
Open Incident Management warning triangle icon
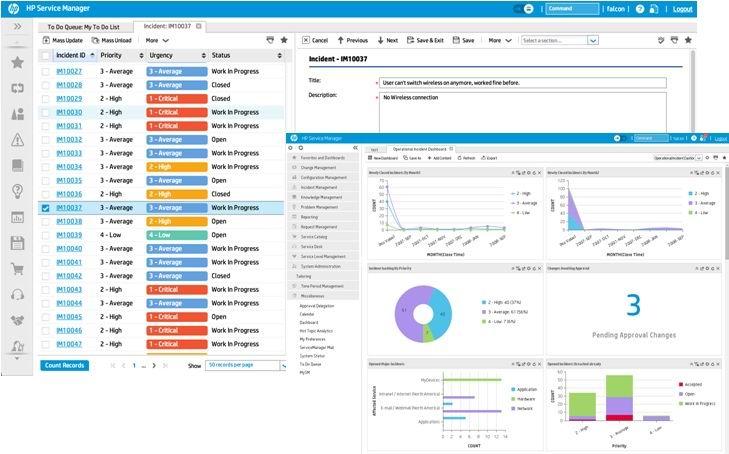(x=17, y=139)
